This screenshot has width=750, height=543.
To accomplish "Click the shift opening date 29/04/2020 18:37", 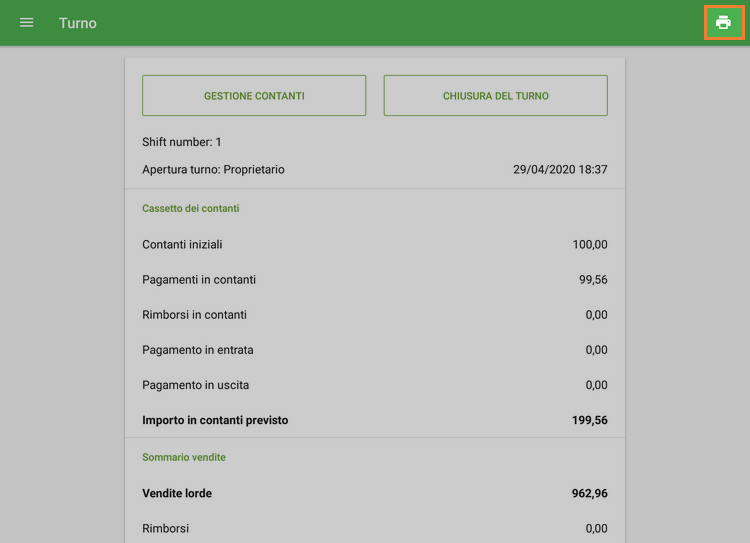I will point(560,170).
